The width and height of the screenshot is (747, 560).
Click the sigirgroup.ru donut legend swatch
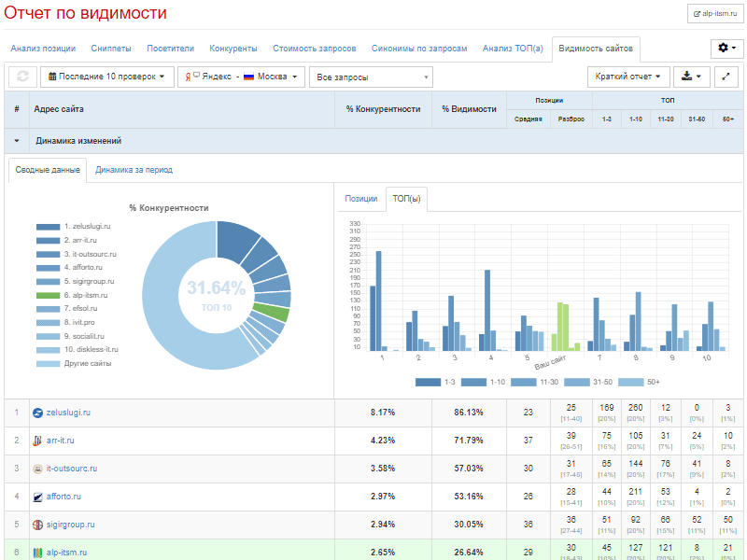click(x=49, y=282)
